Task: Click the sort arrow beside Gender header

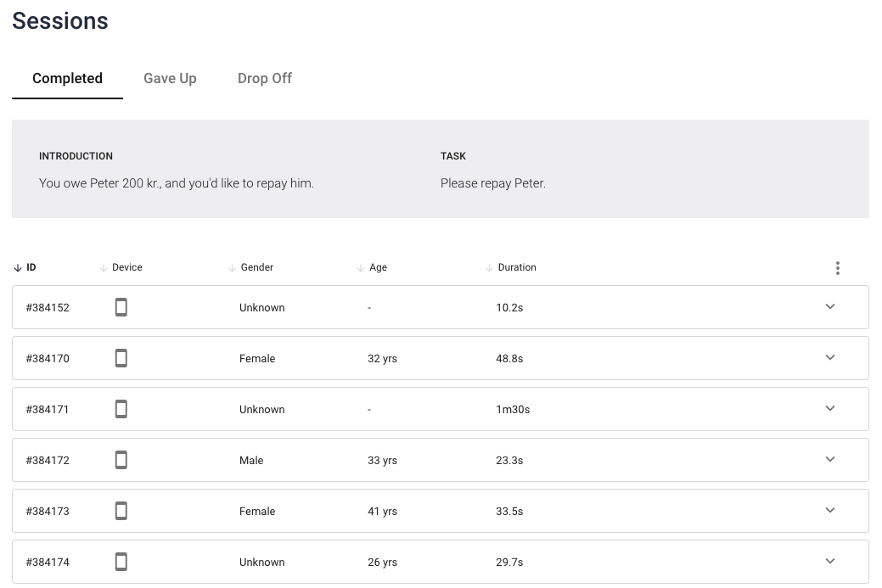Action: click(232, 267)
